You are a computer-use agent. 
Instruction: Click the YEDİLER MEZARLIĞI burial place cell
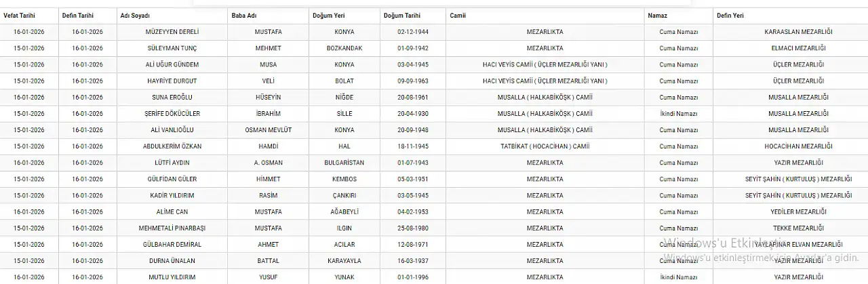798,211
